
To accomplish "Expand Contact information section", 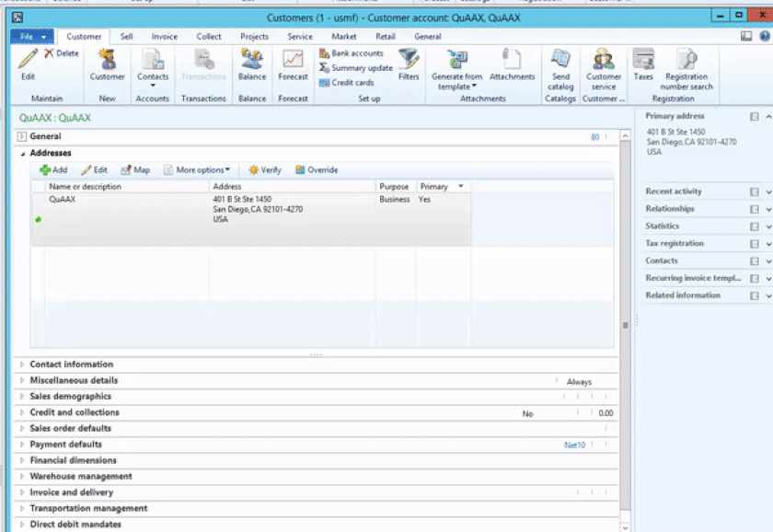I will (22, 364).
